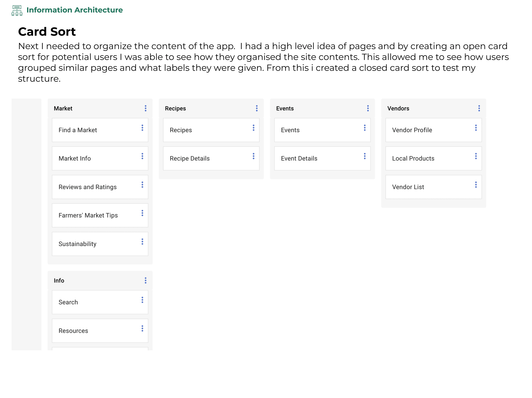Open options for the Events card
Viewport: 532px width, 398px height.
(x=365, y=128)
